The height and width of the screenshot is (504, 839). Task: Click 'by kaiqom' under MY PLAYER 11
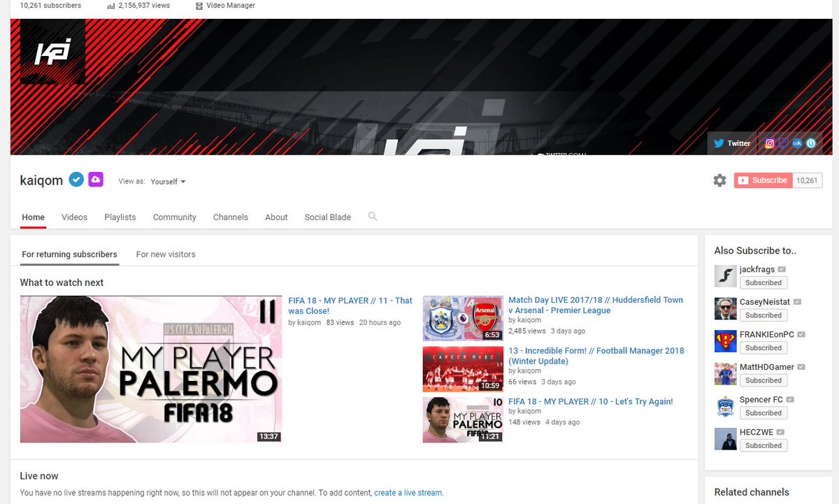tap(305, 323)
